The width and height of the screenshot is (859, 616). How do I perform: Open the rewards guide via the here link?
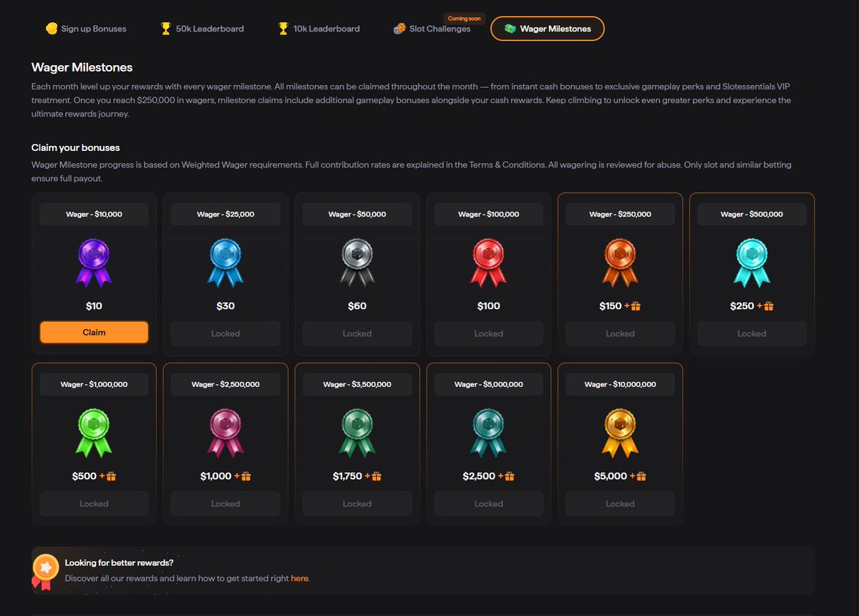tap(300, 578)
